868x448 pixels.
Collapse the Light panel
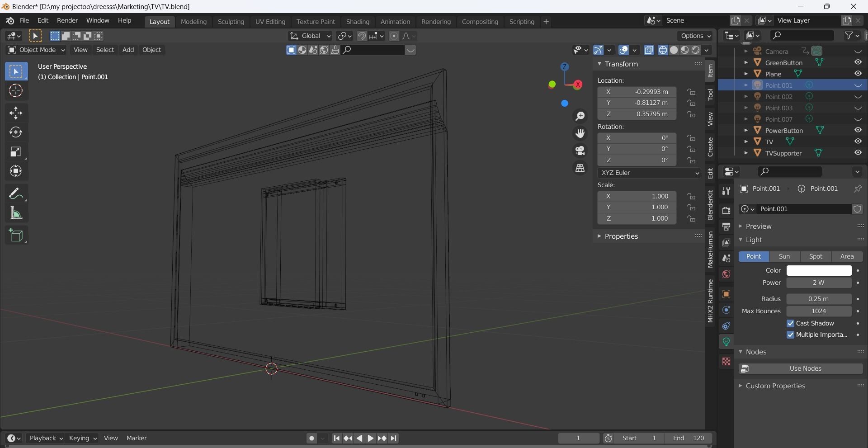point(754,240)
